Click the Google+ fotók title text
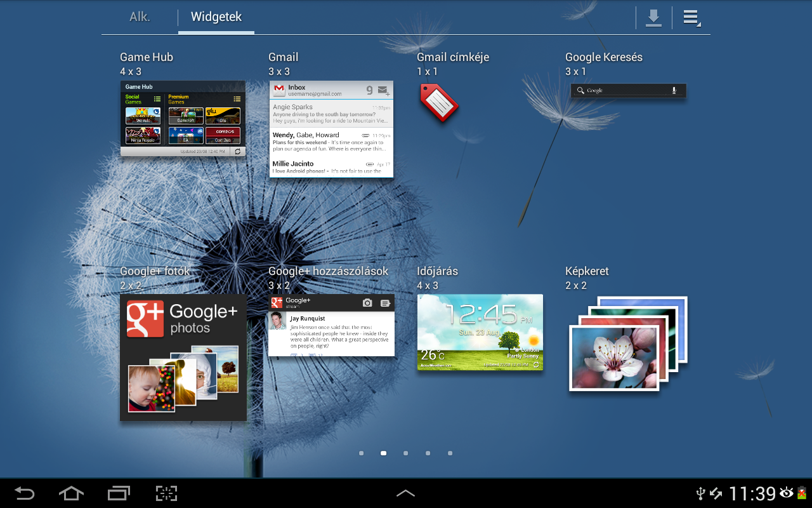This screenshot has height=508, width=812. click(x=155, y=271)
